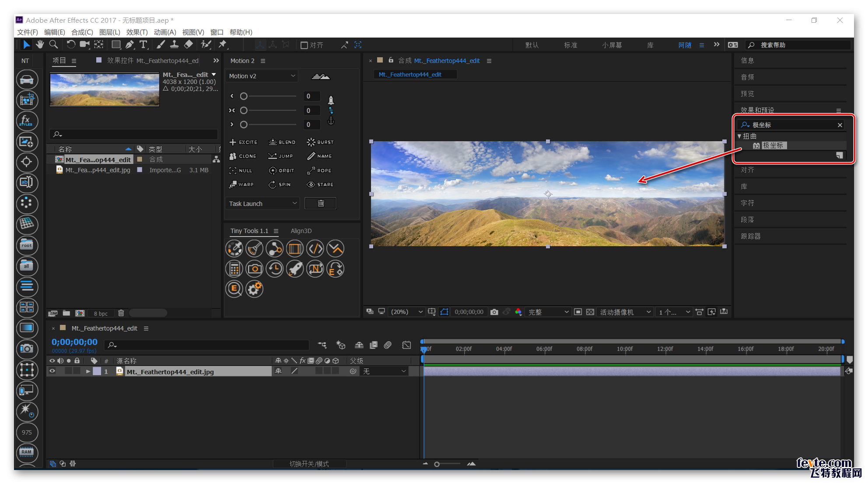
Task: Select the Pen tool in toolbar
Action: [129, 45]
